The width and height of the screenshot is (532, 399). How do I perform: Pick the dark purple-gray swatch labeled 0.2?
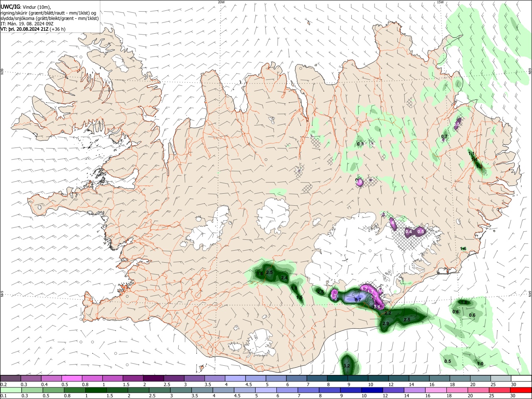coord(10,379)
